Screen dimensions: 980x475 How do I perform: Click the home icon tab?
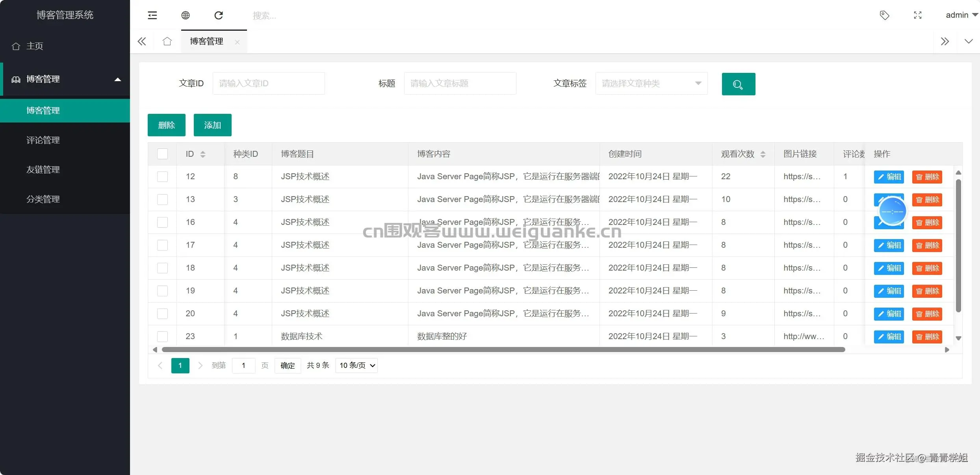[x=167, y=41]
